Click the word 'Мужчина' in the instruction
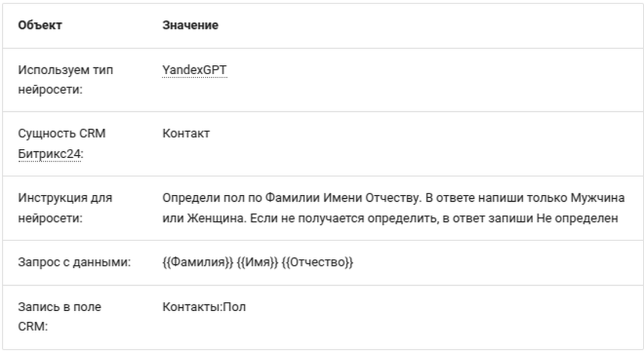The height and width of the screenshot is (353, 644). click(x=600, y=198)
